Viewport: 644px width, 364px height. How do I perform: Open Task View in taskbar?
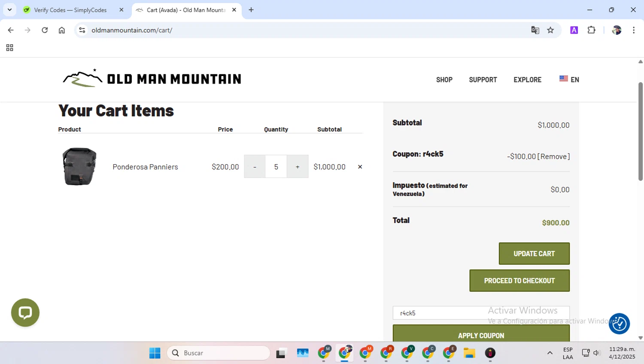point(281,353)
